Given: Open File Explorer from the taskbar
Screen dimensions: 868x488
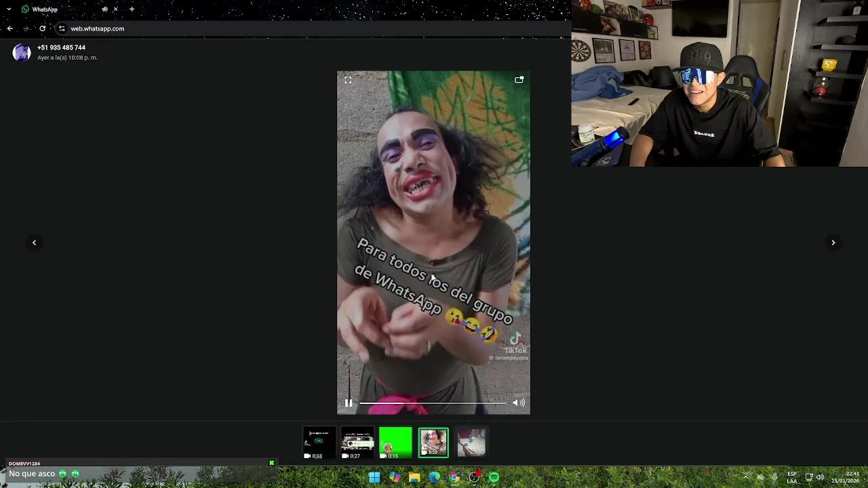Looking at the screenshot, I should [414, 478].
